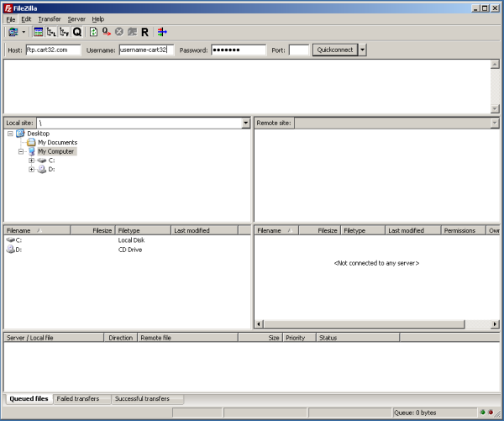Expand the C: drive tree node
The image size is (504, 421).
(x=31, y=161)
